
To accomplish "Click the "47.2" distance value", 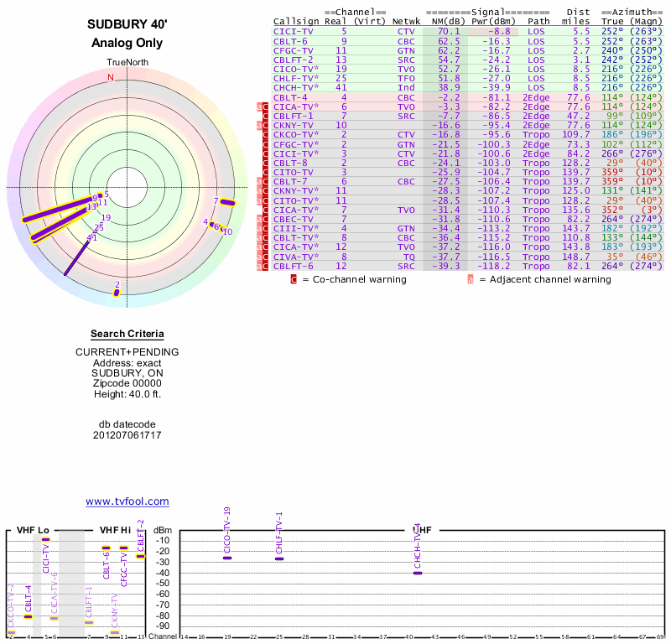I will pos(579,116).
